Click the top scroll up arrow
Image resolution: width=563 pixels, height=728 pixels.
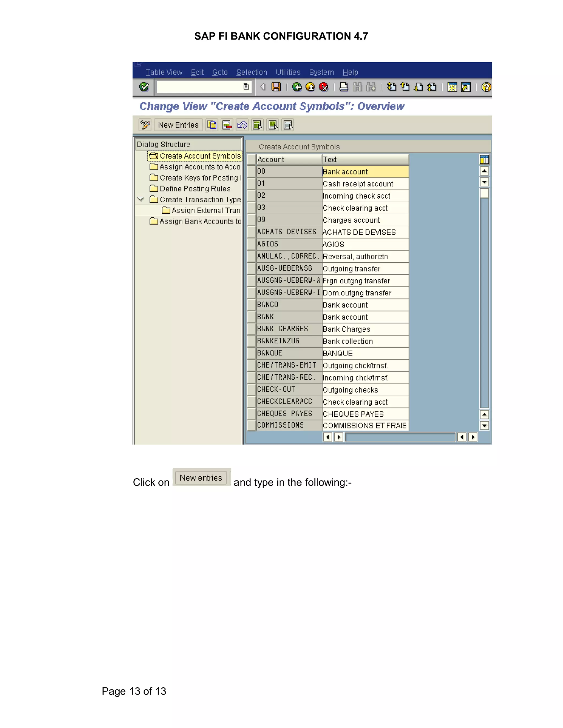pos(484,171)
